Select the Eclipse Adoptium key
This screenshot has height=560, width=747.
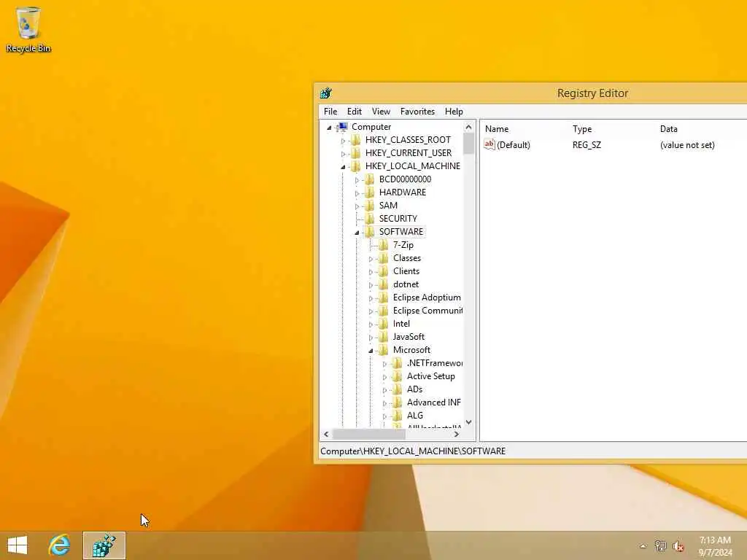tap(427, 297)
